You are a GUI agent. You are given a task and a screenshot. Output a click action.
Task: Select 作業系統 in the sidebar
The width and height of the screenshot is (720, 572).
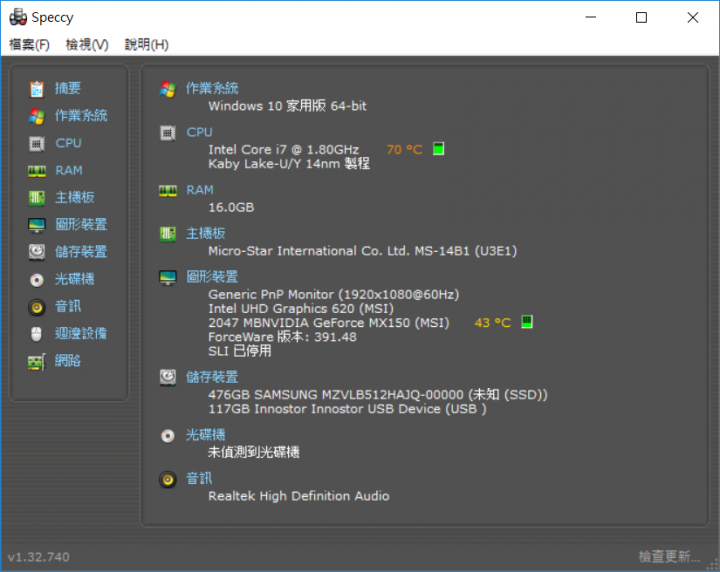(x=81, y=115)
